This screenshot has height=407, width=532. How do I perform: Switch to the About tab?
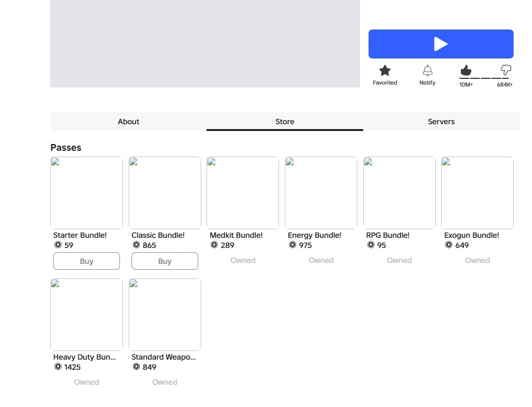click(129, 121)
